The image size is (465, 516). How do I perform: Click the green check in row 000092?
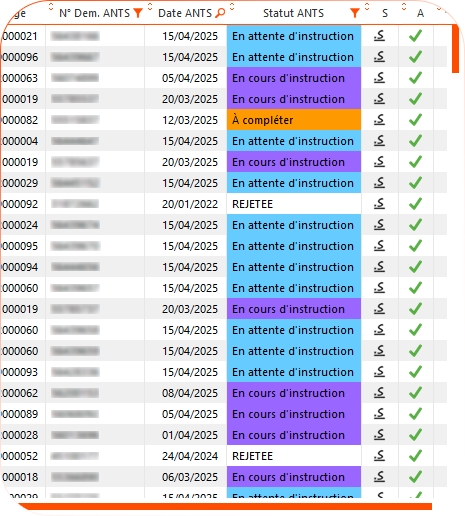click(x=415, y=204)
